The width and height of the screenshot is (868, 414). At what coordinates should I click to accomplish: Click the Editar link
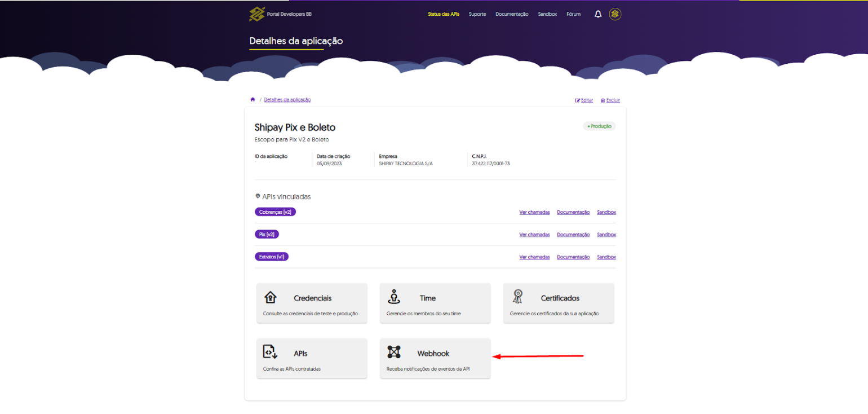click(x=584, y=100)
